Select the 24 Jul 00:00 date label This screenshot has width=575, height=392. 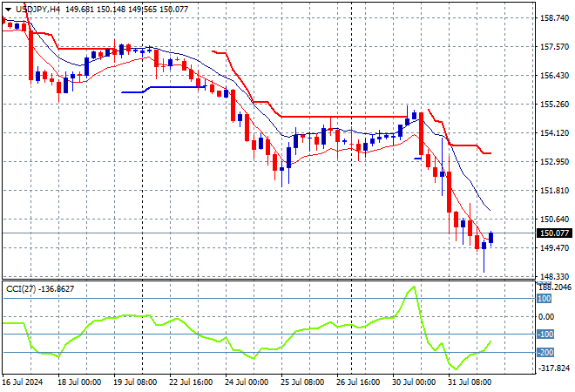tap(246, 382)
